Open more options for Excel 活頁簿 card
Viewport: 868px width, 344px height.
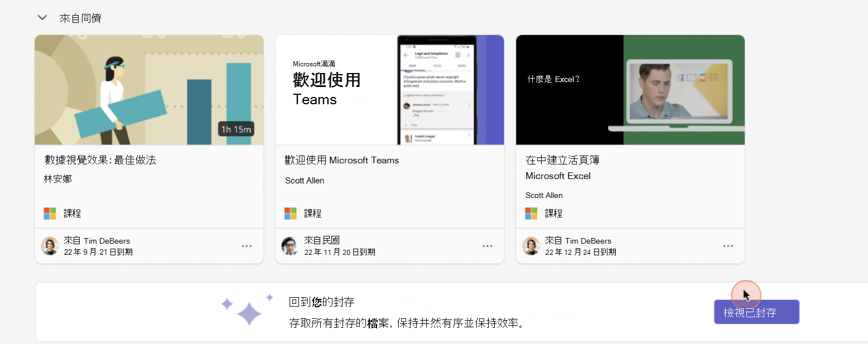[x=728, y=246]
